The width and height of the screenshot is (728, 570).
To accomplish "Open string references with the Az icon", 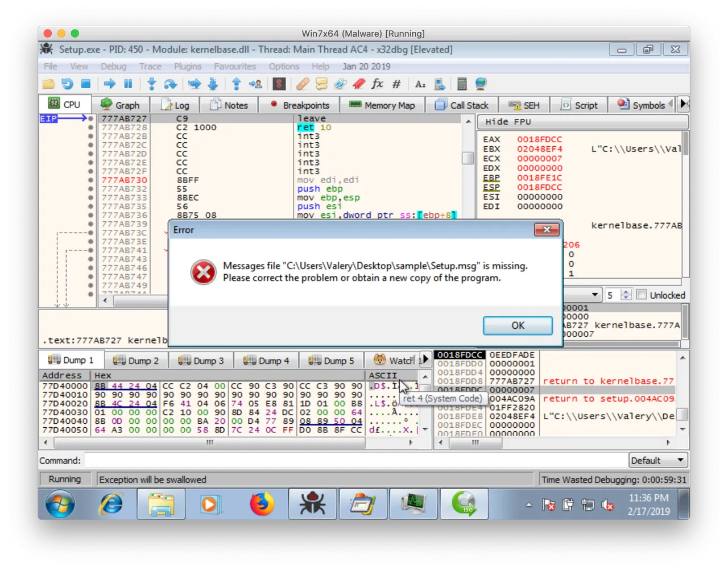I will point(420,84).
